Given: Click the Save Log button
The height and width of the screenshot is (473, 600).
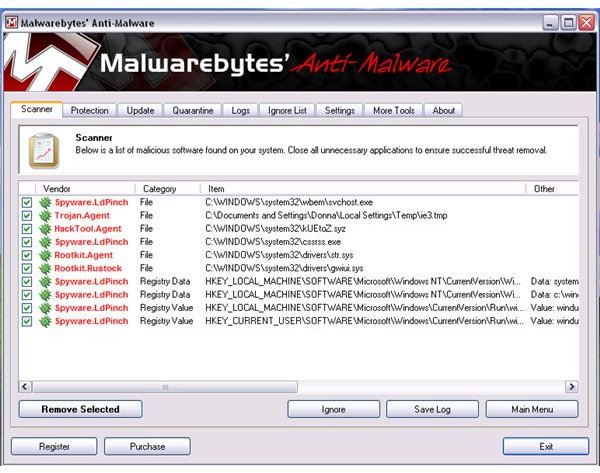Looking at the screenshot, I should (x=432, y=409).
